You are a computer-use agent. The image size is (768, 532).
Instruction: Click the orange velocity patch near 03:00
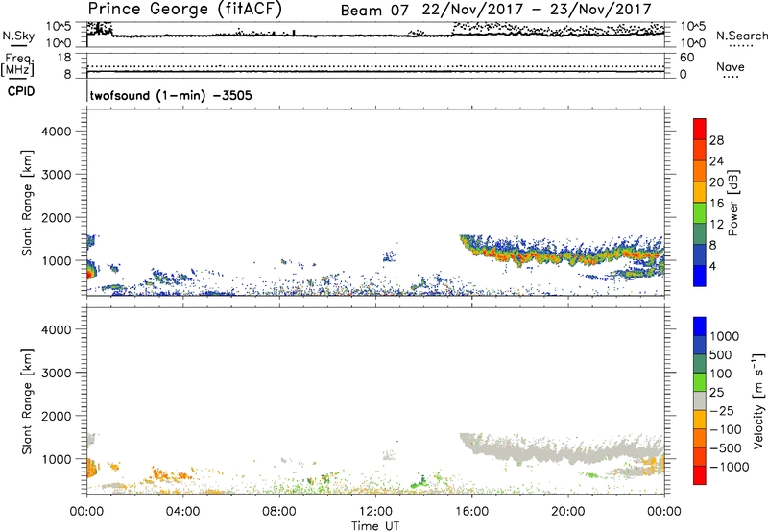click(160, 474)
